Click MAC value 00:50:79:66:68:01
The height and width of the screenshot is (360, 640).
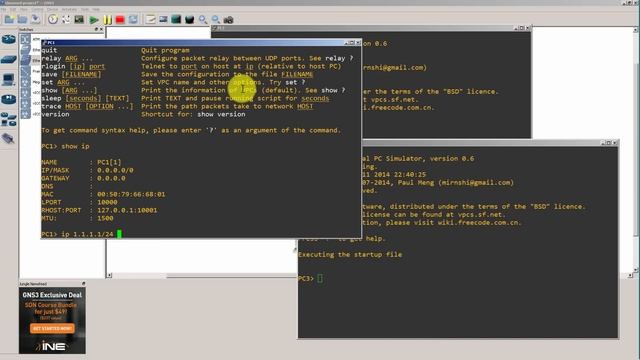coord(131,194)
